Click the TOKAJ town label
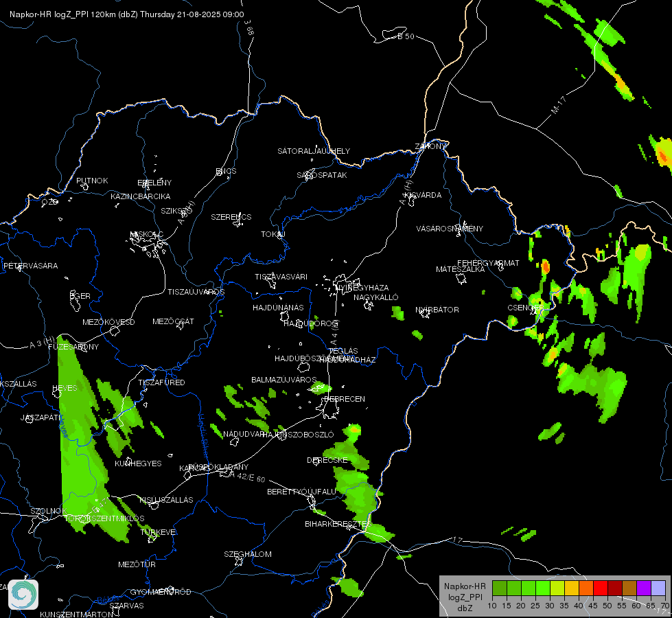This screenshot has width=672, height=618. [x=273, y=234]
